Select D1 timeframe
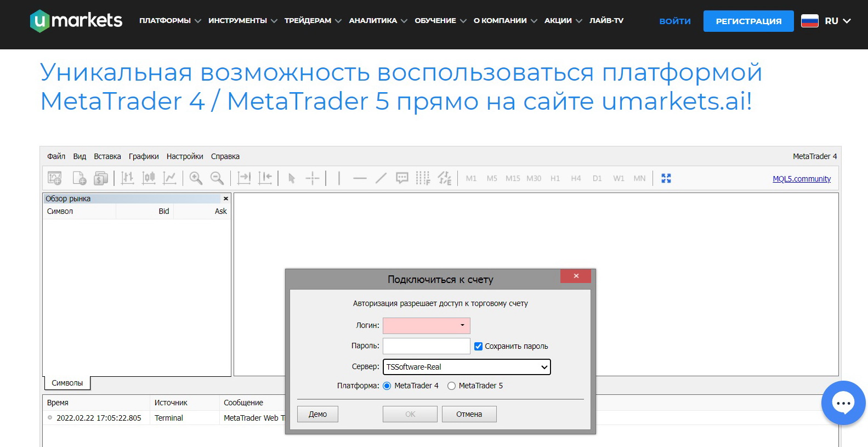The height and width of the screenshot is (447, 868). [597, 178]
